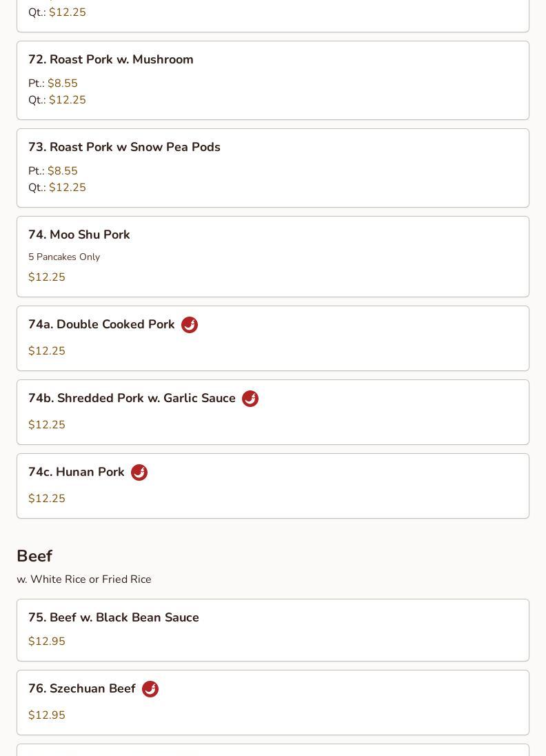Select the 74a. Double Cooked Pork title
This screenshot has height=756, width=546.
(x=101, y=325)
